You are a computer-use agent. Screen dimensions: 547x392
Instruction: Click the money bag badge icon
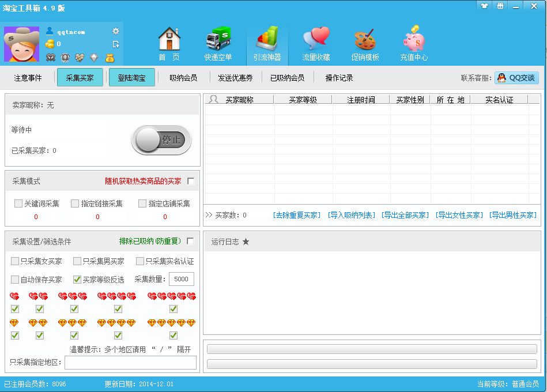[110, 58]
